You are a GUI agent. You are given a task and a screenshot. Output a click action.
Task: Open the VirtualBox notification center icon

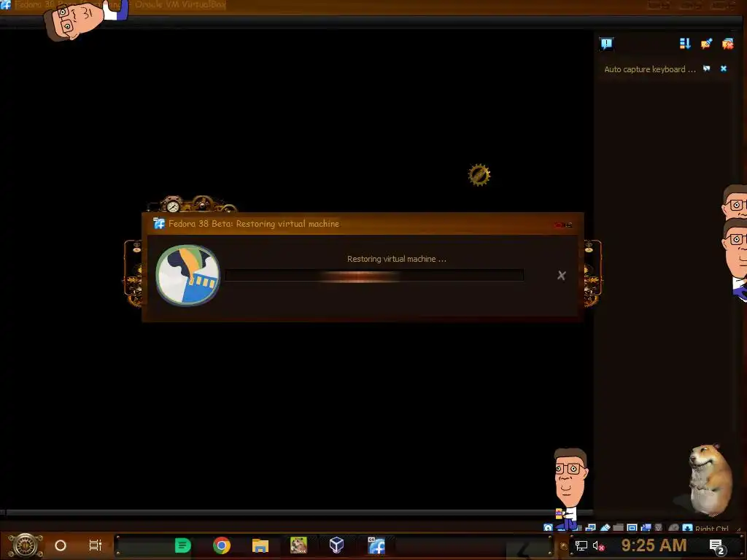pyautogui.click(x=606, y=44)
